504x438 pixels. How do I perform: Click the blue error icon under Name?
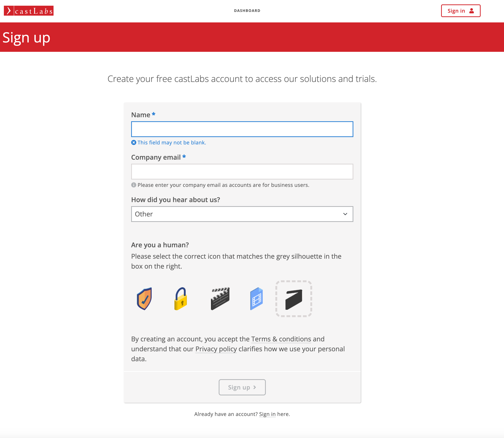[134, 143]
